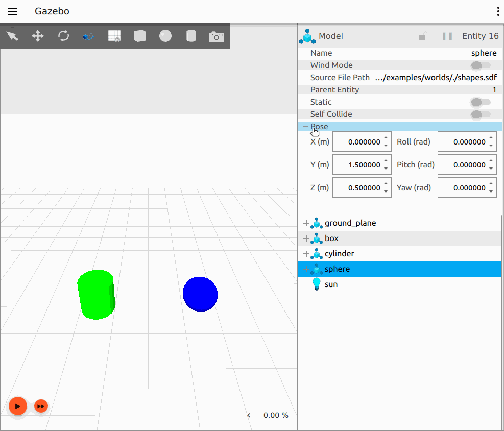Insert a box shape

(x=140, y=36)
